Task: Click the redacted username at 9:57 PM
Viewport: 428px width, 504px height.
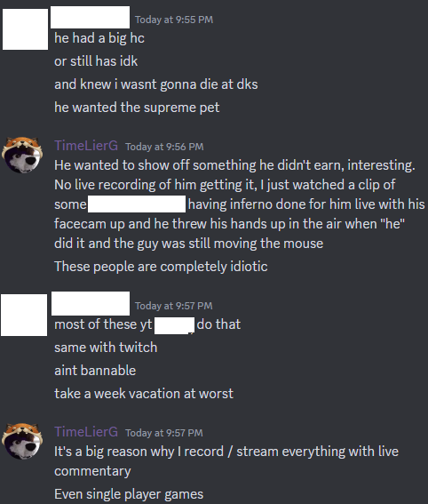Action: [x=91, y=303]
